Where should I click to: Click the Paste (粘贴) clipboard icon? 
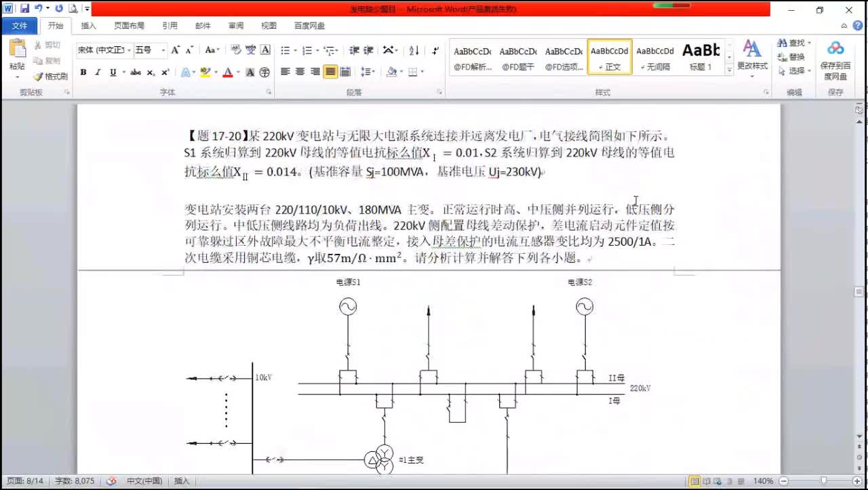(17, 52)
